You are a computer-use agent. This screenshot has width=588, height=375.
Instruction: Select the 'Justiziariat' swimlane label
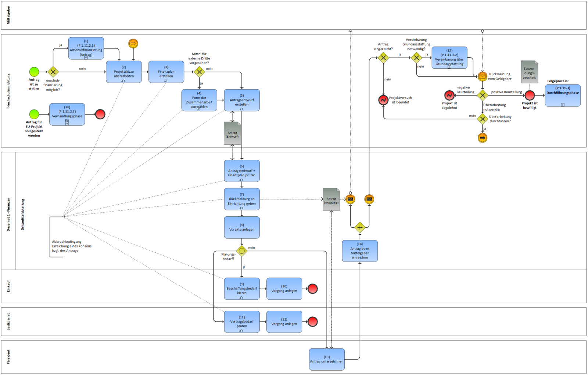pyautogui.click(x=8, y=322)
